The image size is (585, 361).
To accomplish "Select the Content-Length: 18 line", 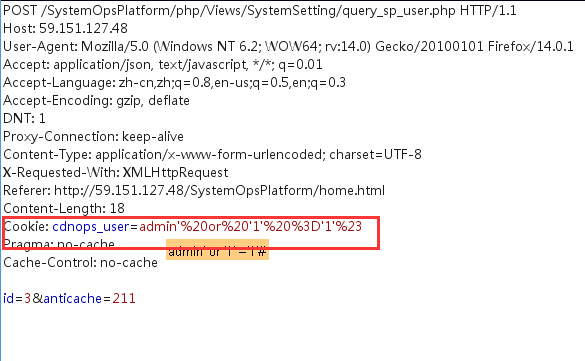I will click(x=64, y=208).
